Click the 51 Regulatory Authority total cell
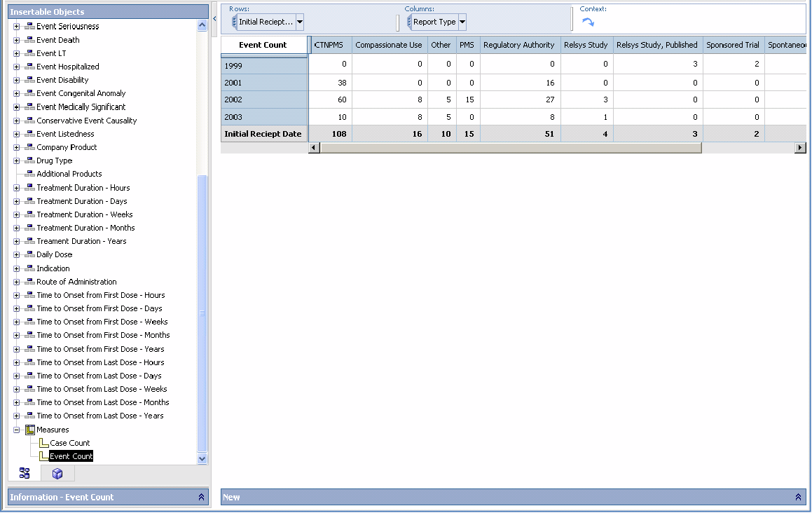812x513 pixels. 521,134
